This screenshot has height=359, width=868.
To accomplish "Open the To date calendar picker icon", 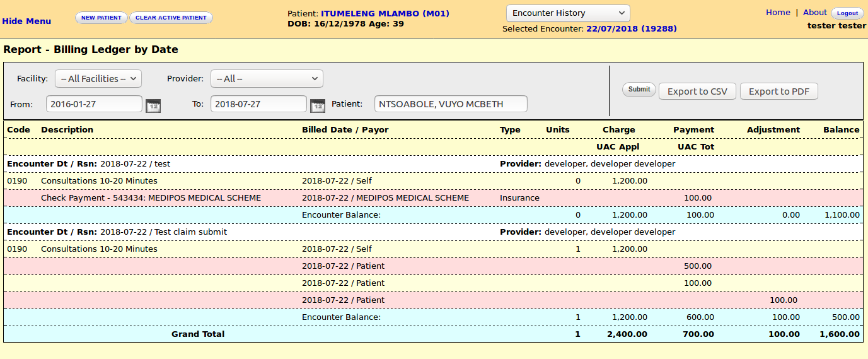I will pos(318,105).
